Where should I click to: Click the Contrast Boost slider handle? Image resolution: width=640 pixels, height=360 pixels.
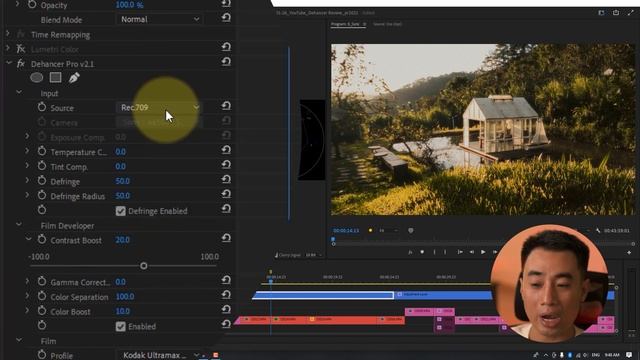(x=144, y=266)
